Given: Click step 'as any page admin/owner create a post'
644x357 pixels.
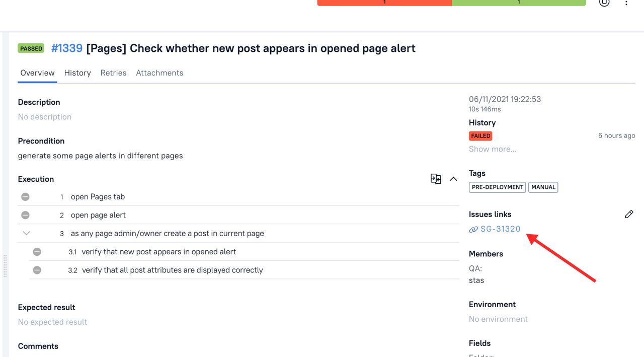Looking at the screenshot, I should pos(167,234).
